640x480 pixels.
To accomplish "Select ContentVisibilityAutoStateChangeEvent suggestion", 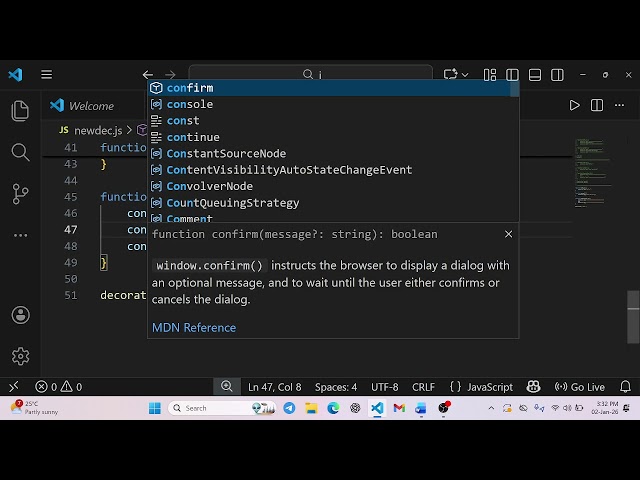I will (331, 170).
